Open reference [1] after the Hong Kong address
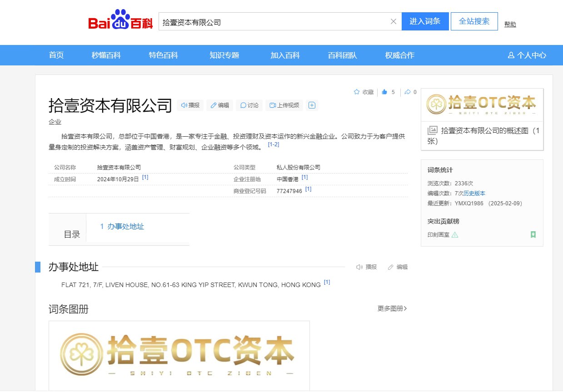 point(327,282)
